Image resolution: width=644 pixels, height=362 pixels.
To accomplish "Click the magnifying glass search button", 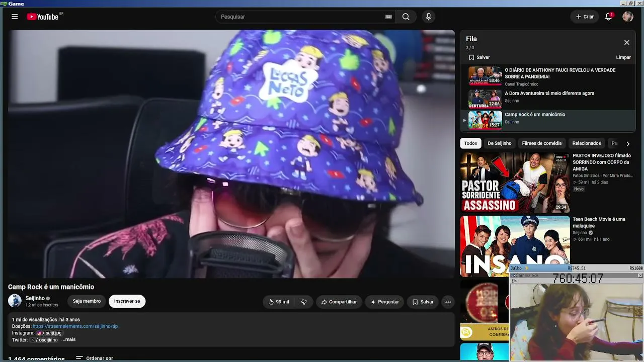I will (x=406, y=17).
